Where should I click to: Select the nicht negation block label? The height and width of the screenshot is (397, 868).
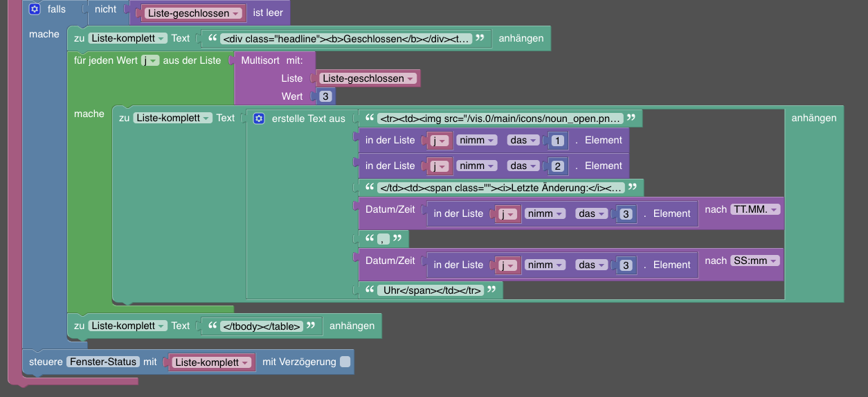click(106, 10)
